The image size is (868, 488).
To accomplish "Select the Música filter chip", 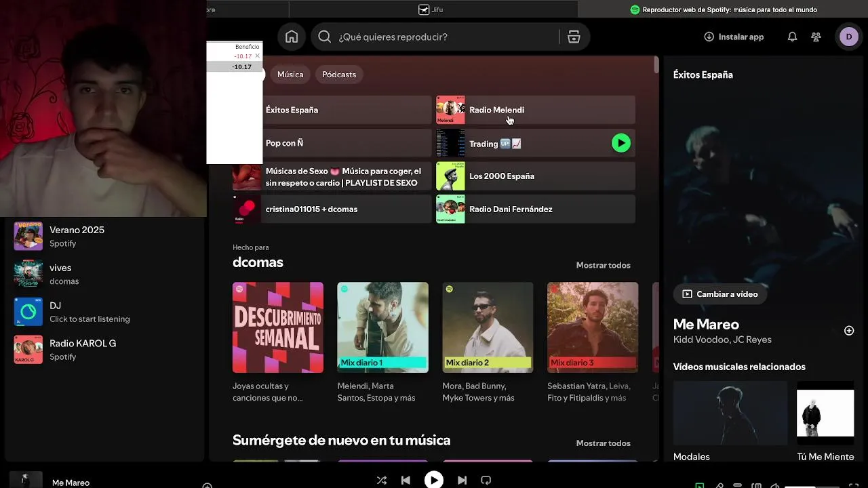I will click(x=290, y=75).
